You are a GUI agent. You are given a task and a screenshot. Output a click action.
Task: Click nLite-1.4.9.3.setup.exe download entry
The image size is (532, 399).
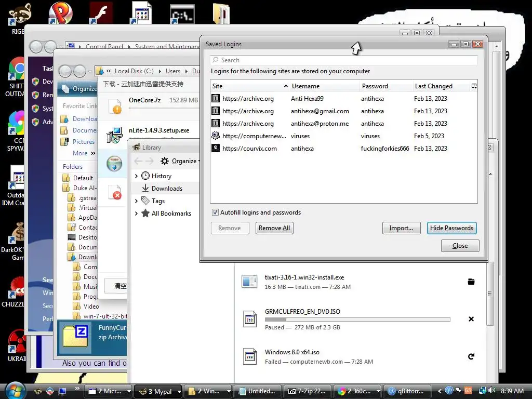click(159, 130)
